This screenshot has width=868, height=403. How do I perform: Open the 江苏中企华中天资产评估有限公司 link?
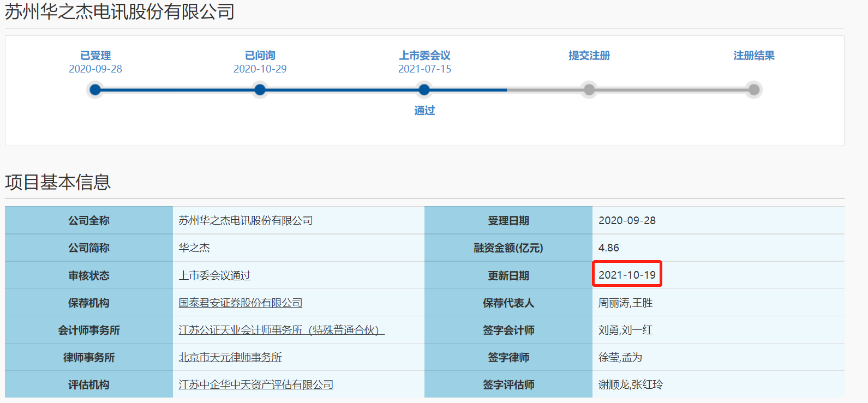coord(256,384)
